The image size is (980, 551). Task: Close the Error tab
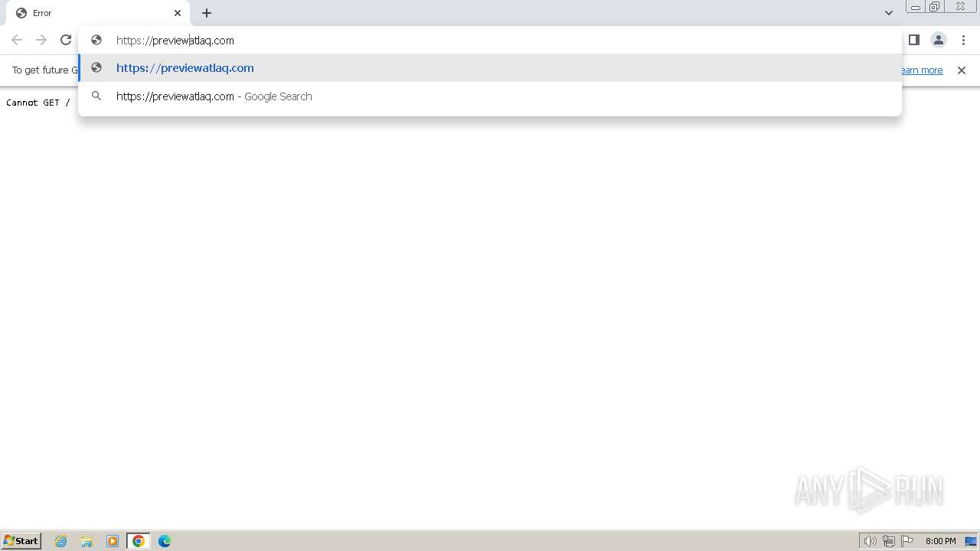(178, 13)
